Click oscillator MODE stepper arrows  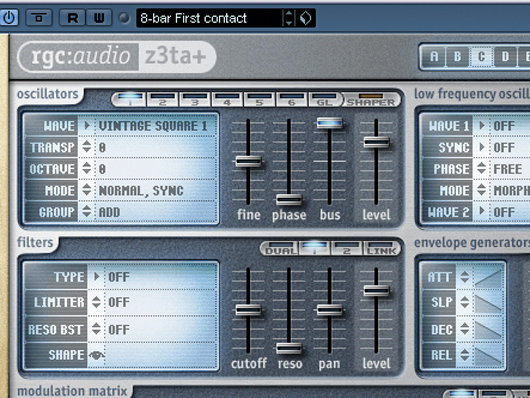[x=87, y=190]
